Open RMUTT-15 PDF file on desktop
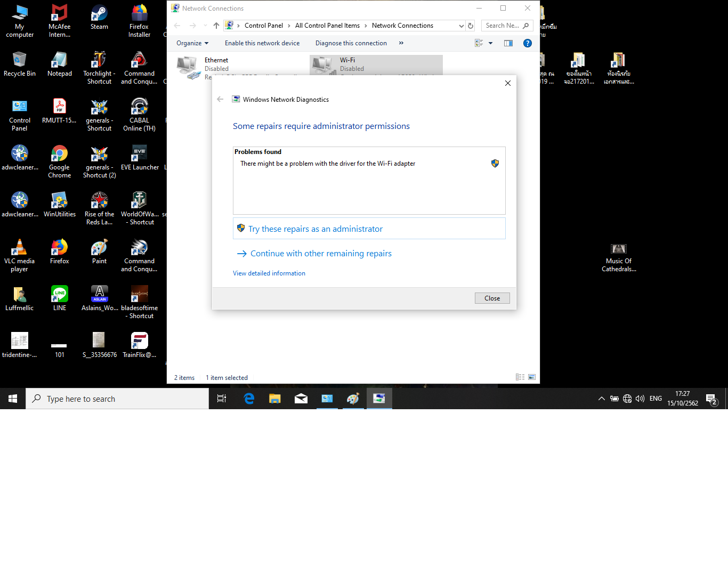This screenshot has width=728, height=568. pos(60,111)
